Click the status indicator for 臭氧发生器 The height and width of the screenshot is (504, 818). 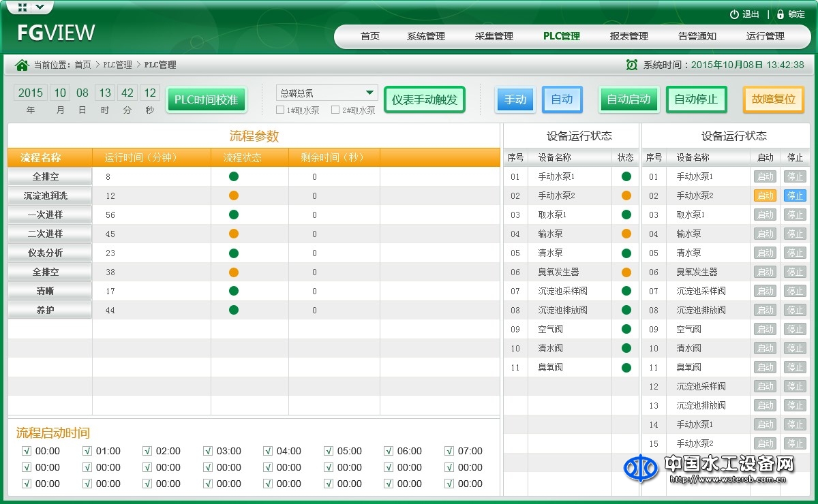pyautogui.click(x=625, y=271)
